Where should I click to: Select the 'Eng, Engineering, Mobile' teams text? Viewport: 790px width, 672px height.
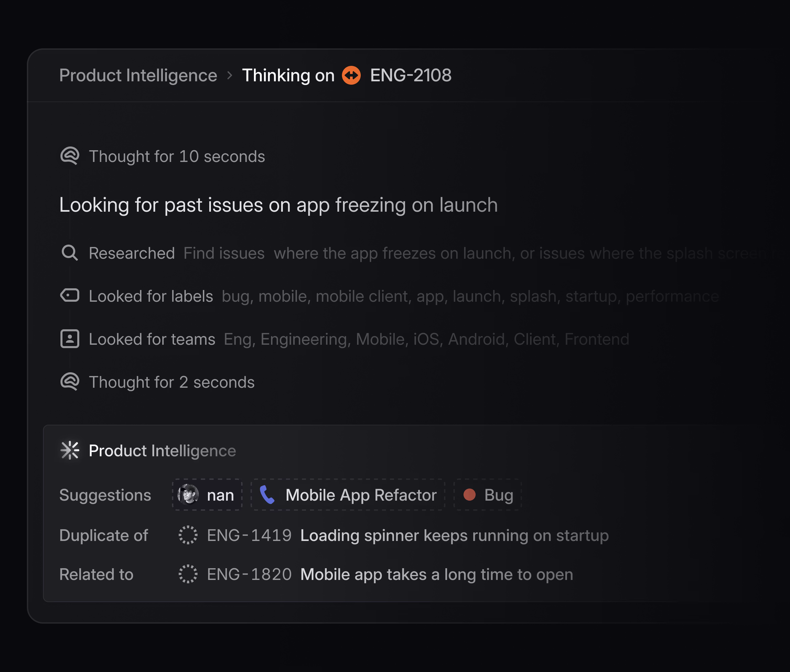click(x=427, y=339)
